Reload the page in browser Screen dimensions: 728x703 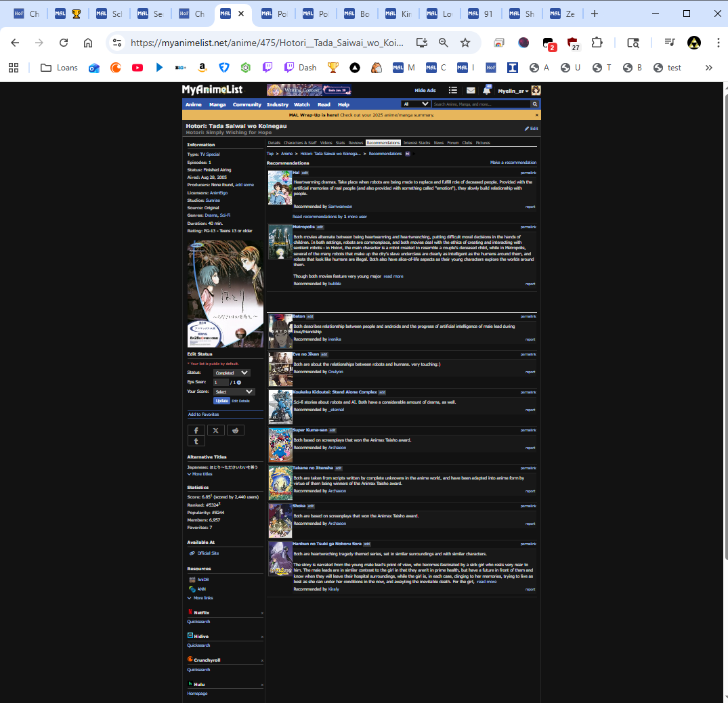pyautogui.click(x=64, y=43)
